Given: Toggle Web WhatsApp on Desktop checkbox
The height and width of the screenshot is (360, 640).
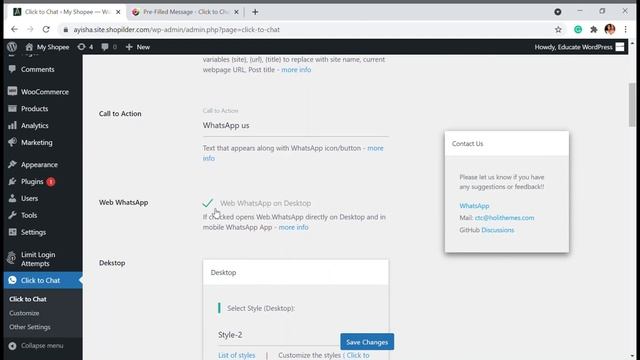Looking at the screenshot, I should (207, 202).
